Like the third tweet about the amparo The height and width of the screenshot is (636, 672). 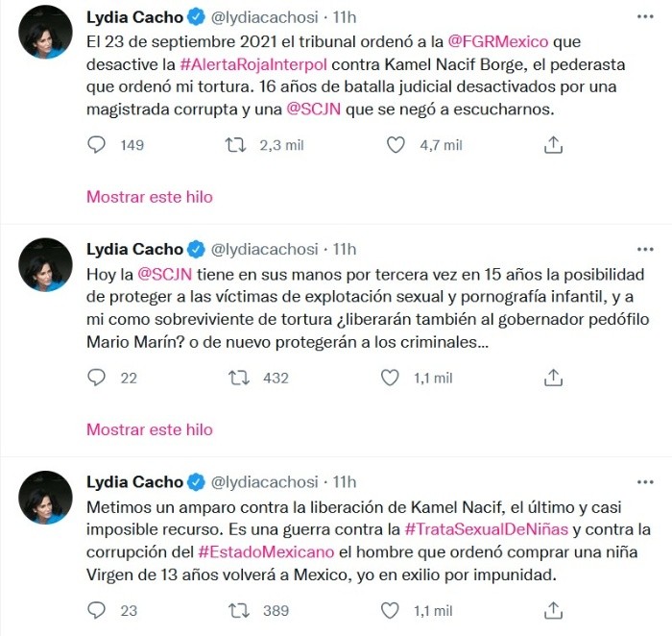pyautogui.click(x=390, y=610)
